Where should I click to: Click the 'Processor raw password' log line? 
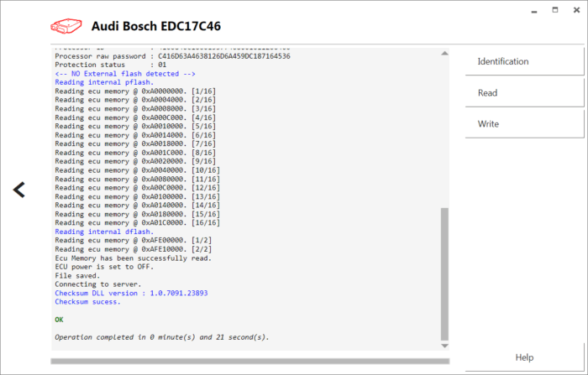(x=172, y=56)
